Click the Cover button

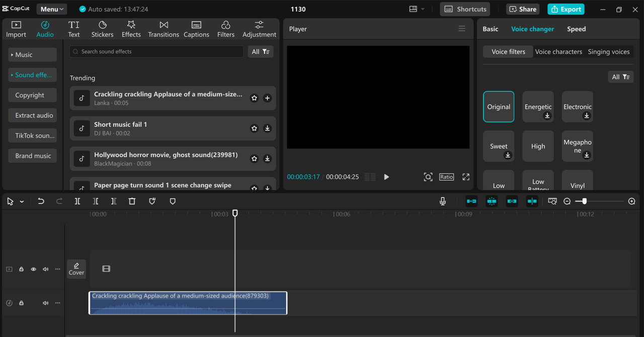76,269
